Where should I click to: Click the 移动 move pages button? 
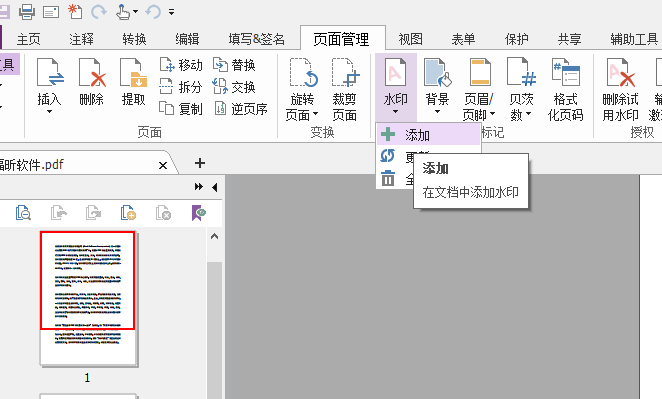coord(181,65)
